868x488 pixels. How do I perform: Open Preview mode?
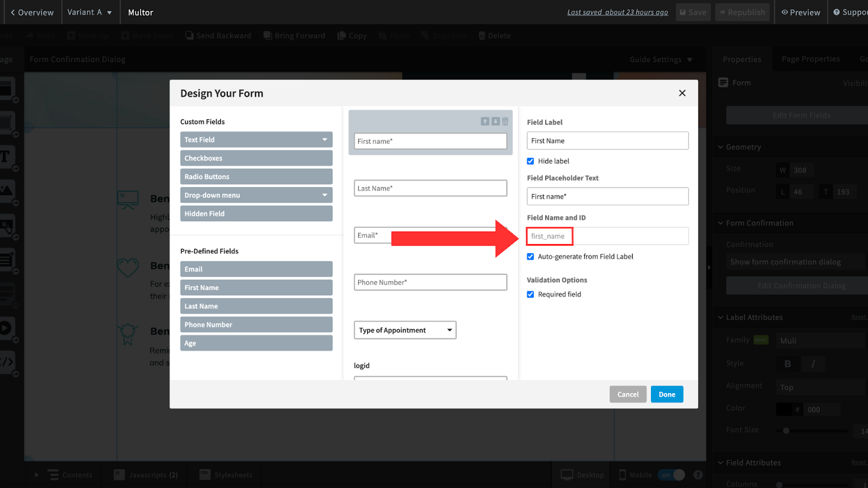(x=800, y=12)
